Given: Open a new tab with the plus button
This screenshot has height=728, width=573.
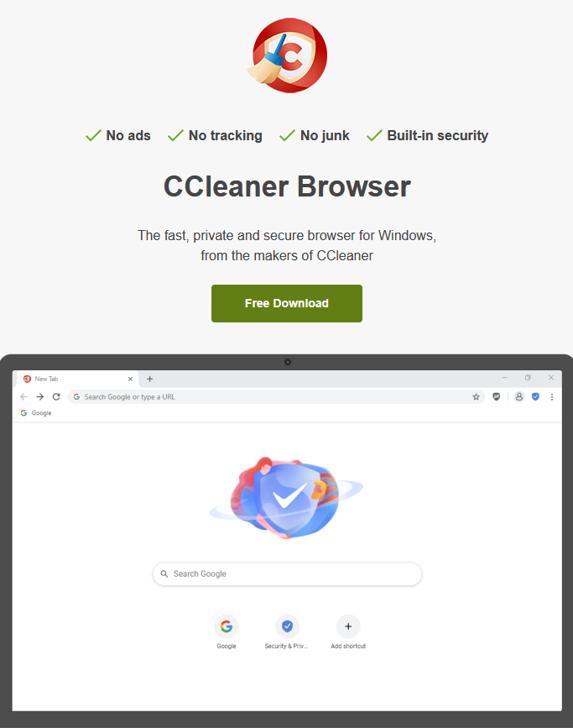Looking at the screenshot, I should [149, 379].
